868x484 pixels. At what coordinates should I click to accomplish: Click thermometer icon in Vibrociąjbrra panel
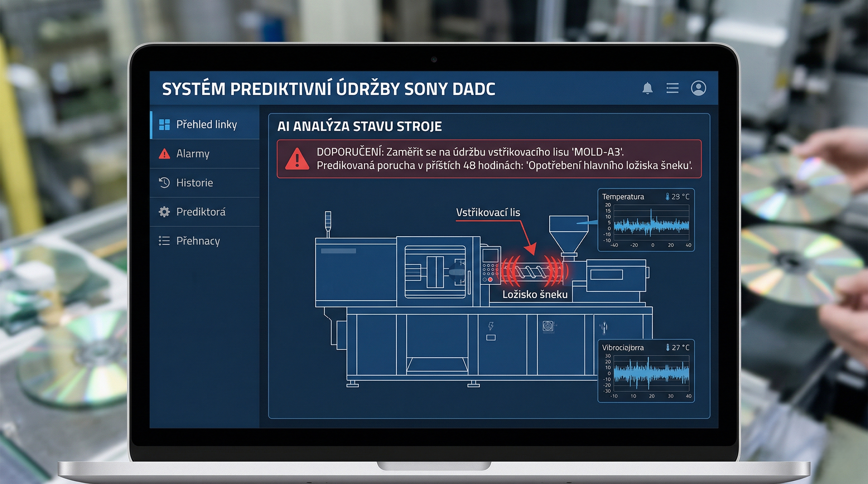(x=667, y=347)
